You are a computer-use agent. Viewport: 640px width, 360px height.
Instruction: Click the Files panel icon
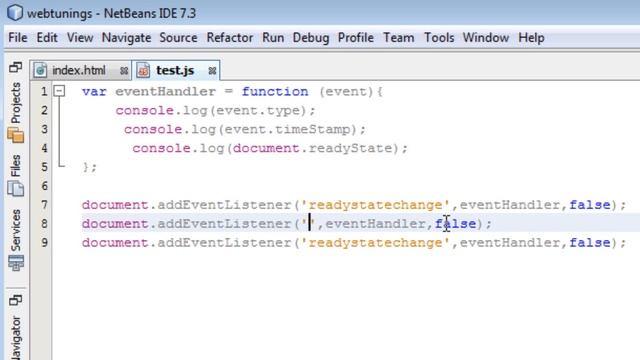(16, 189)
